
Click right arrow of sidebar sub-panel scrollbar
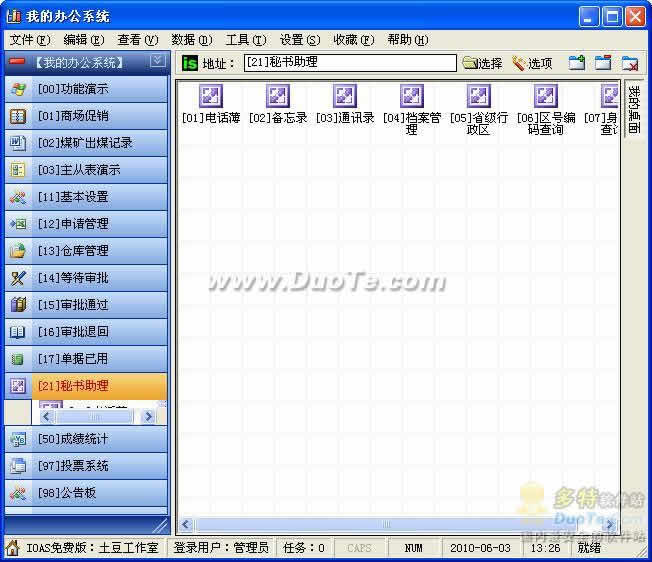pyautogui.click(x=148, y=417)
